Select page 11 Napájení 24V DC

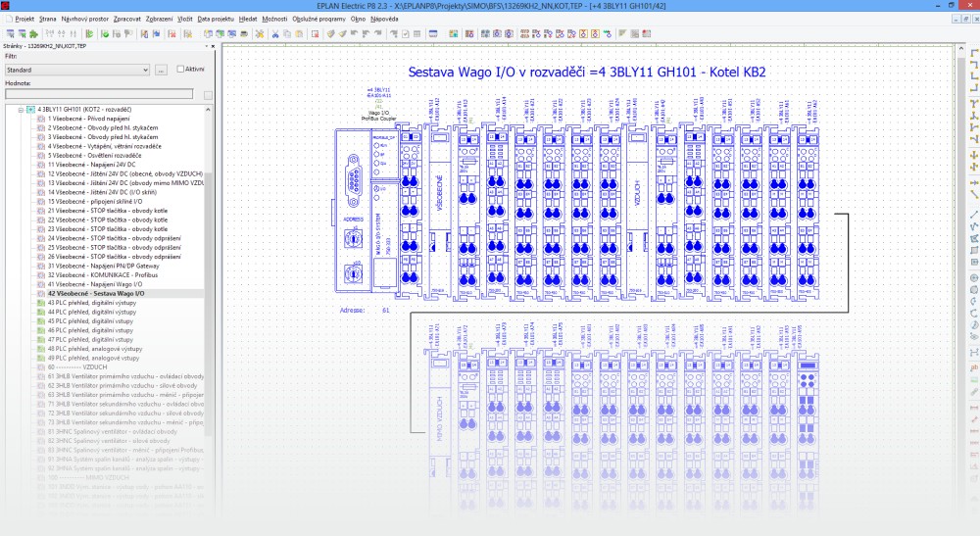click(x=91, y=165)
